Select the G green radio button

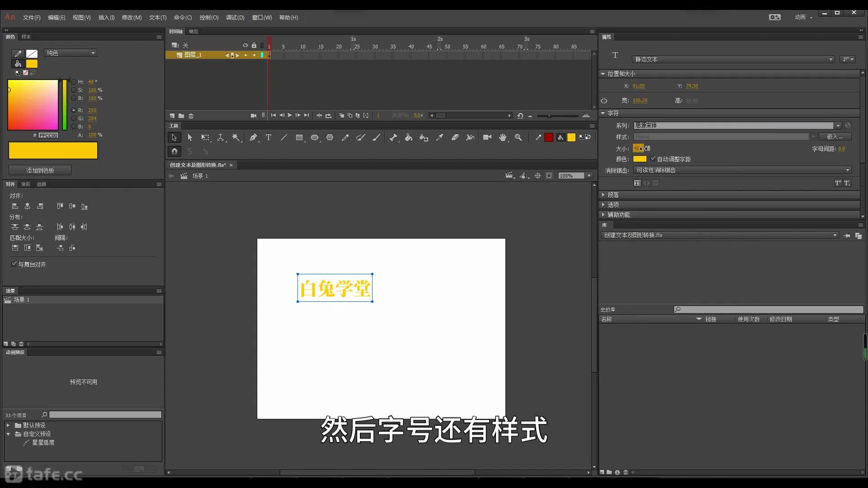(x=74, y=118)
